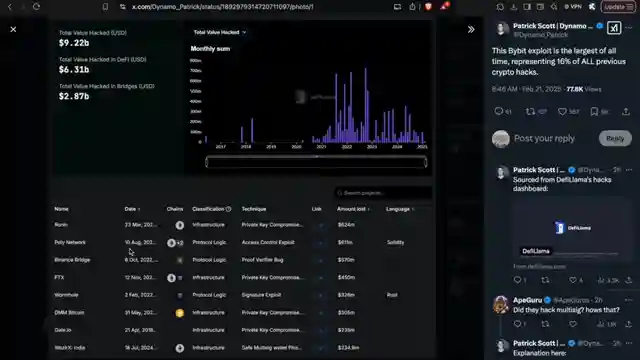Bookmark the main Bybit exploit tweet
Screen dimensions: 640x360
pos(594,111)
